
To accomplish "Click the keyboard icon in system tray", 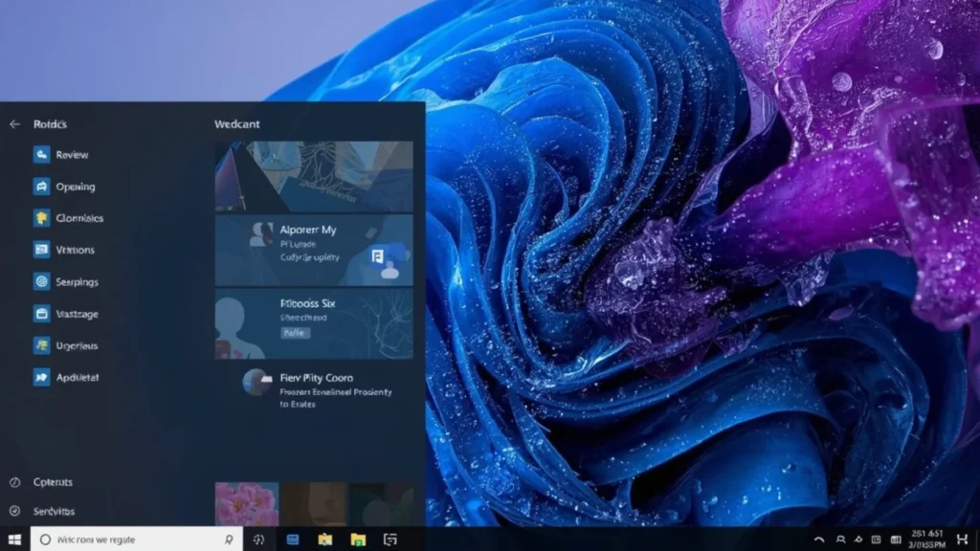I will [x=896, y=540].
